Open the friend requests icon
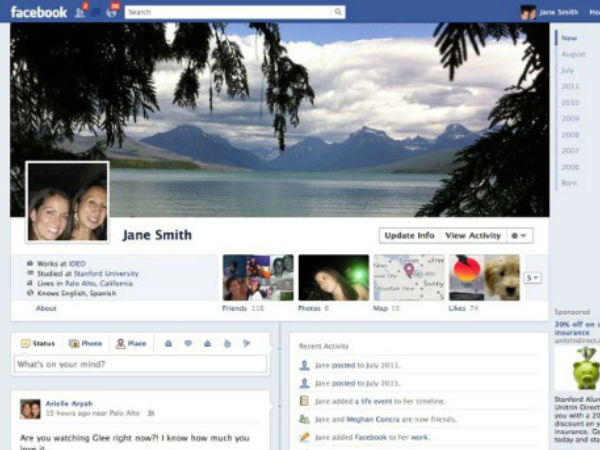Screen dimensions: 600x450 [80, 12]
